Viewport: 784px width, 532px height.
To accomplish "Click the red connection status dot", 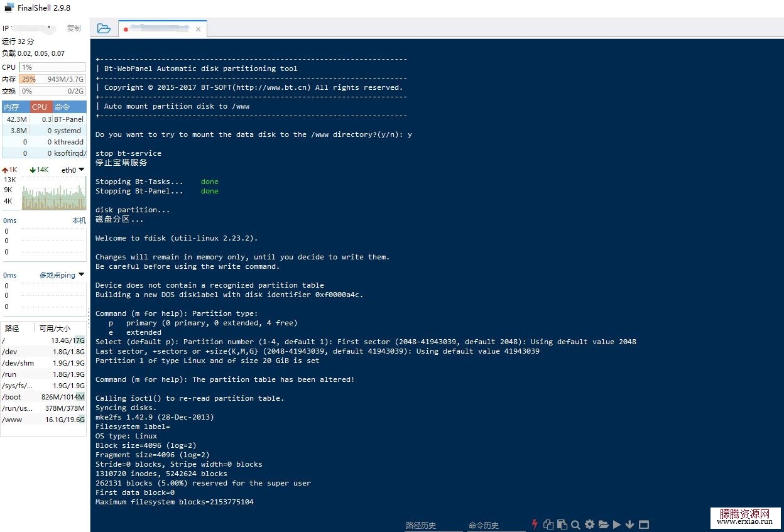I will pos(126,29).
